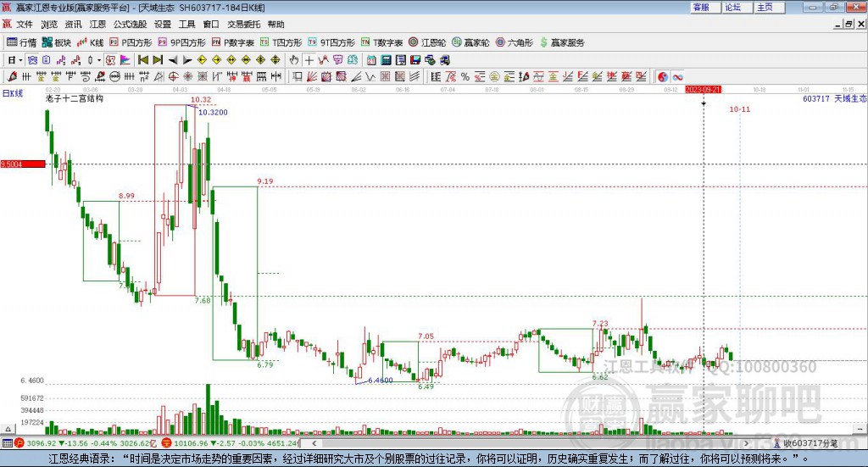Open the 交易委托 menu
This screenshot has width=868, height=467.
click(x=243, y=25)
